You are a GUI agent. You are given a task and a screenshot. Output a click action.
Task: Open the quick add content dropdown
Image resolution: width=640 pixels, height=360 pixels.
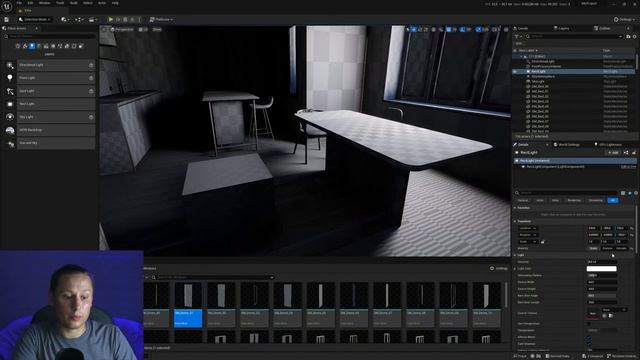pyautogui.click(x=64, y=19)
